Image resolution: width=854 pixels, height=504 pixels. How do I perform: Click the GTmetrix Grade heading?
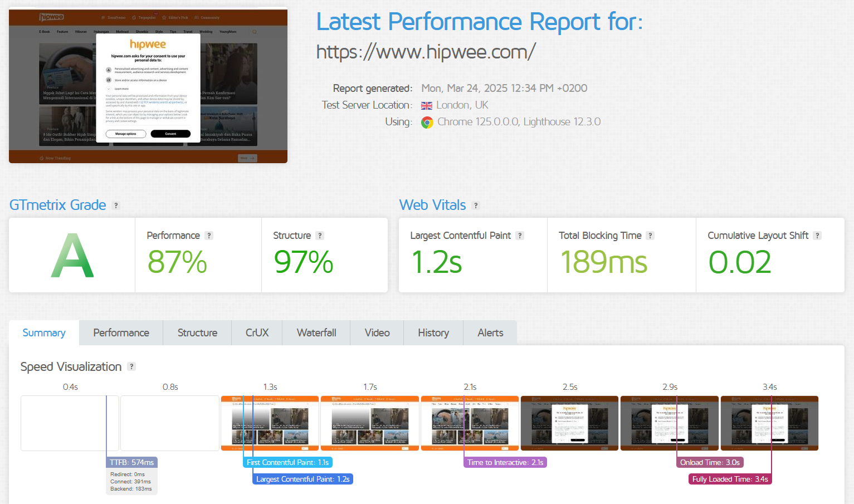coord(57,205)
